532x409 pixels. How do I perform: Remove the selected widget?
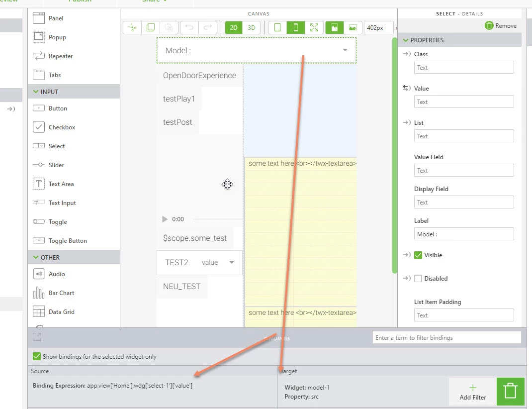[x=501, y=25]
